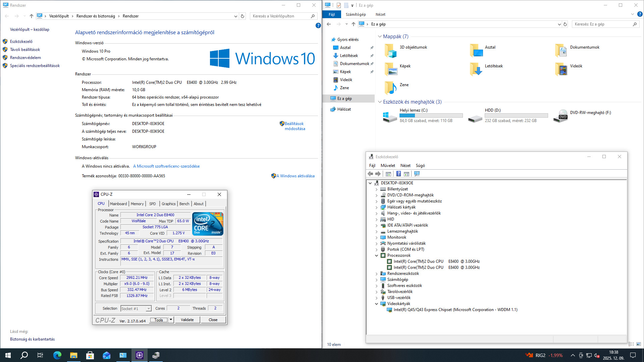Click the scan for hardware changes icon
This screenshot has width=644, height=362.
[x=417, y=174]
